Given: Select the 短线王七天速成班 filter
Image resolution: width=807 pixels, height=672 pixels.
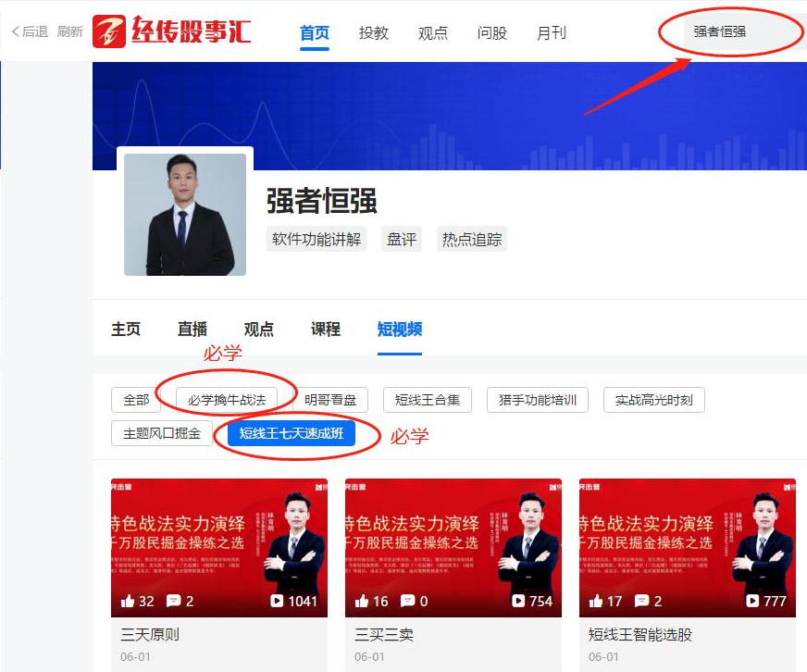Looking at the screenshot, I should click(292, 433).
